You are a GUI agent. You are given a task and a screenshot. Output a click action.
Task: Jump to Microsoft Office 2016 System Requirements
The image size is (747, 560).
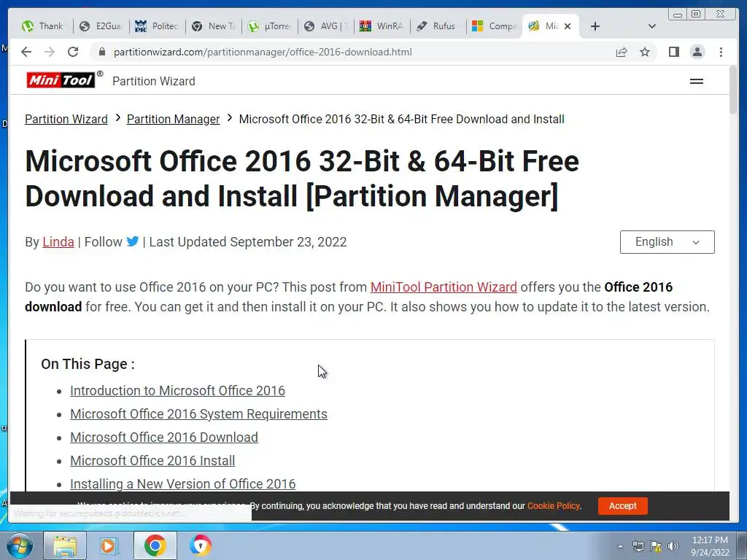pos(198,414)
